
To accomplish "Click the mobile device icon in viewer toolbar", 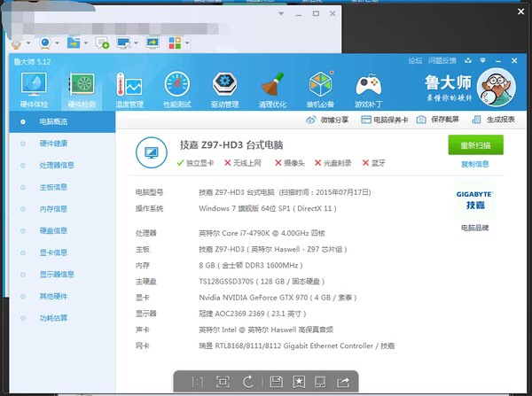I will [x=320, y=382].
